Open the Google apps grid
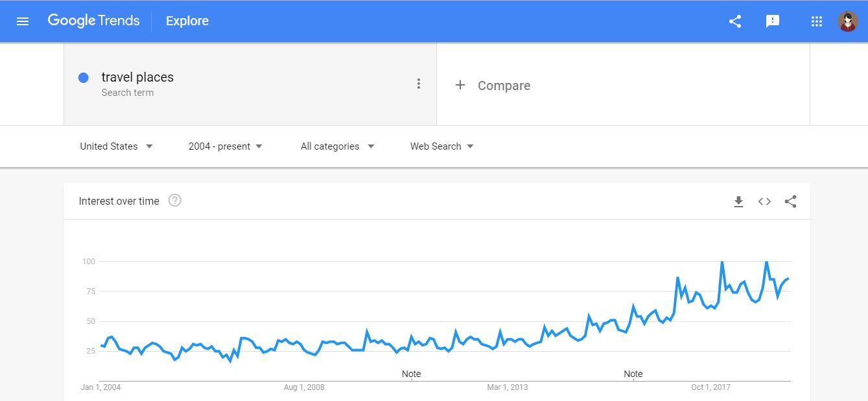The image size is (868, 401). pyautogui.click(x=817, y=21)
